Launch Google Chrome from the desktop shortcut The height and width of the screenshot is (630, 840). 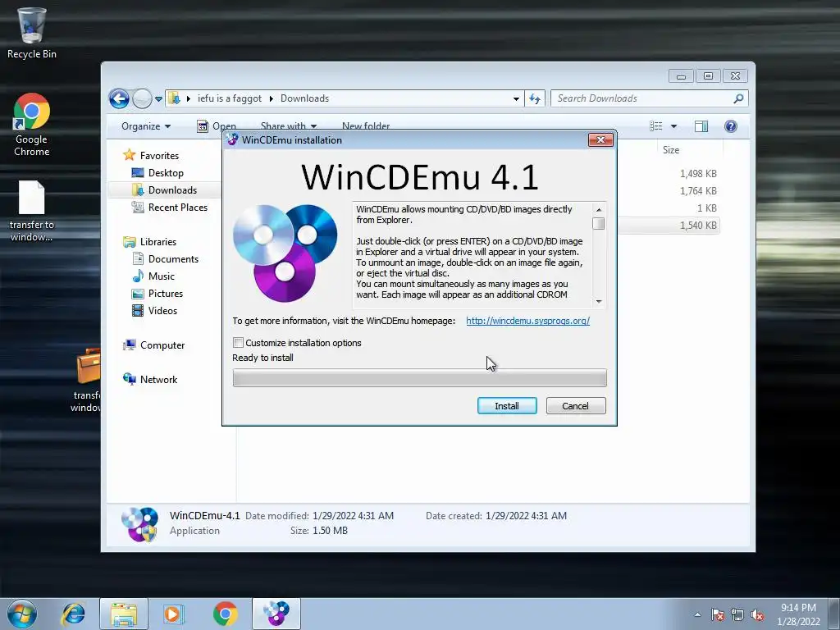[x=31, y=125]
